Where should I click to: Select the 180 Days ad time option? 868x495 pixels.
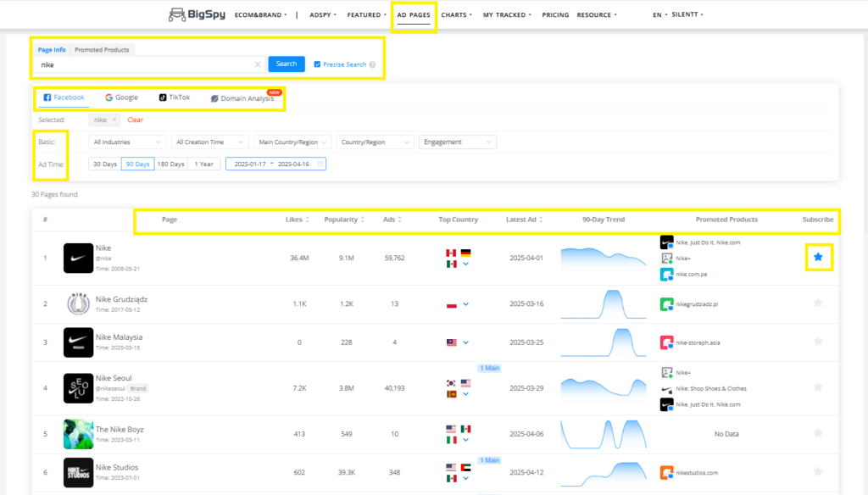coord(170,164)
